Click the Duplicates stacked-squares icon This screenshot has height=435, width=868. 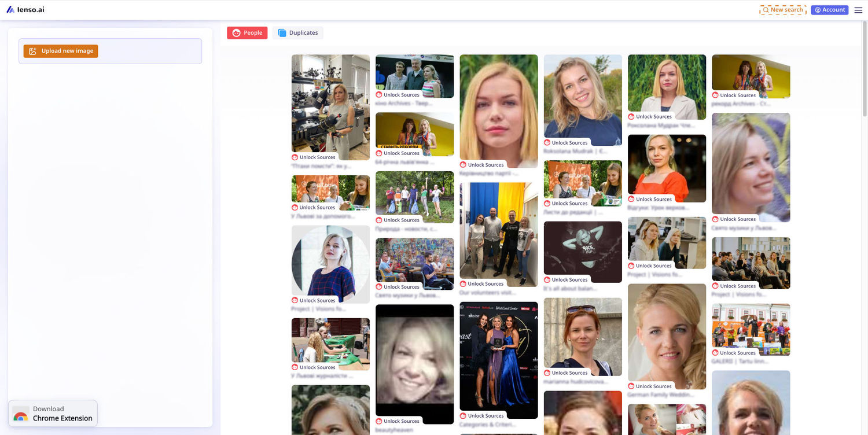point(282,33)
